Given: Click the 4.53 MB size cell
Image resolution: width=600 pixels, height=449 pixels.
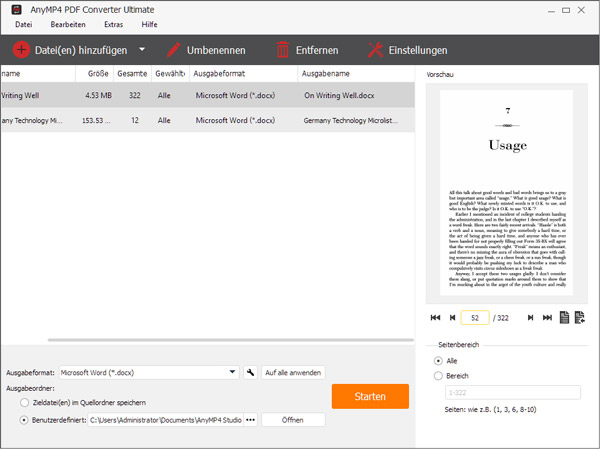Looking at the screenshot, I should point(98,95).
